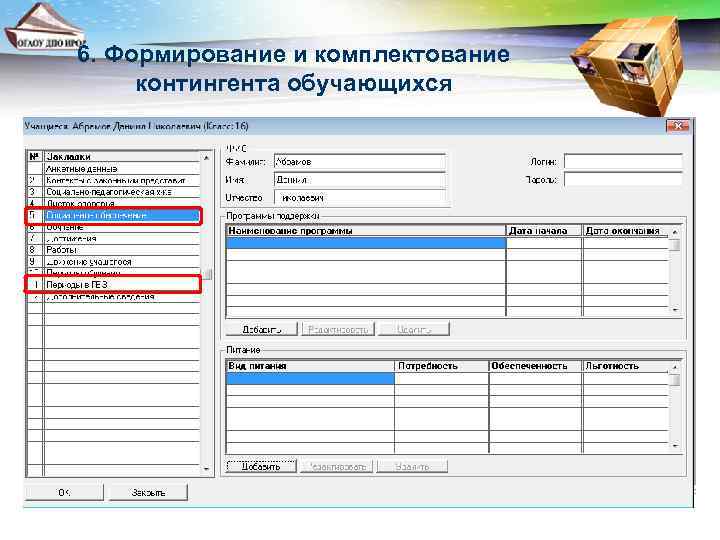This screenshot has height=540, width=720.
Task: Click into the Имя input field
Action: (360, 180)
